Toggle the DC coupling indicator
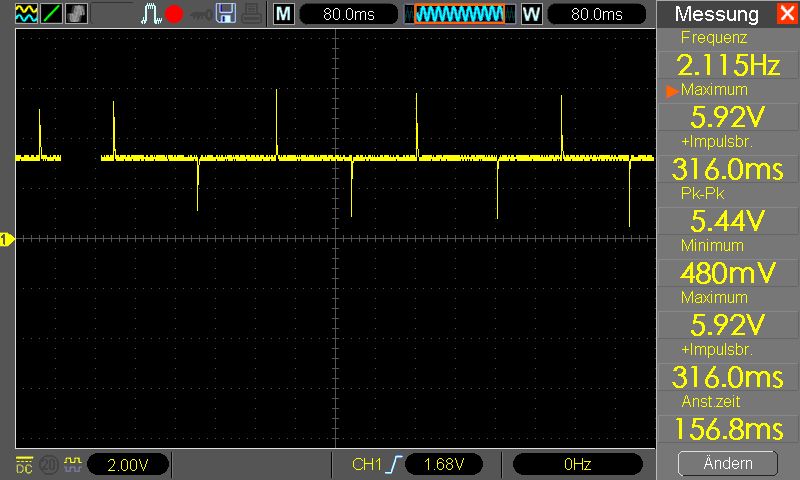 click(x=24, y=464)
